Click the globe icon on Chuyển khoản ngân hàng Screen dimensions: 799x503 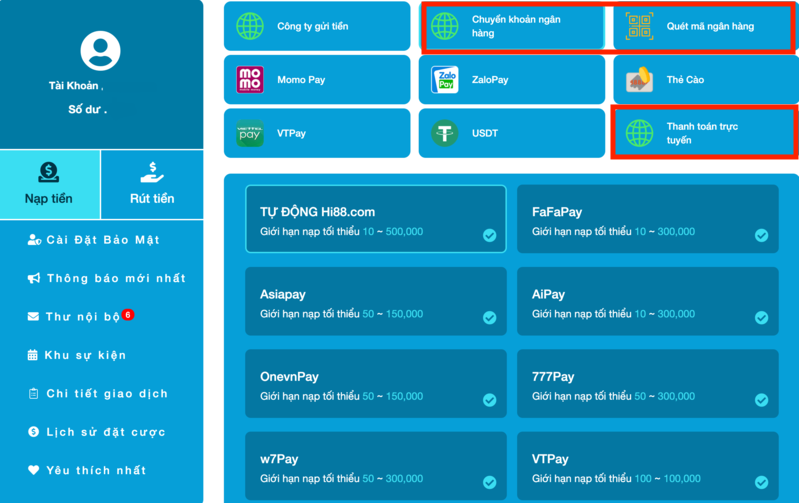click(444, 26)
